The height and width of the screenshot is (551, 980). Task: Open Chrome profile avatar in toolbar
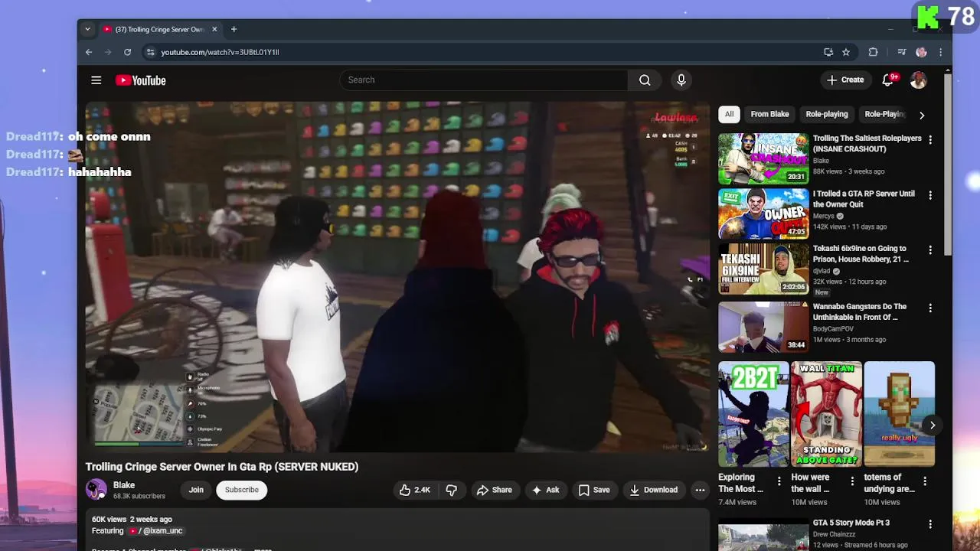pos(921,52)
